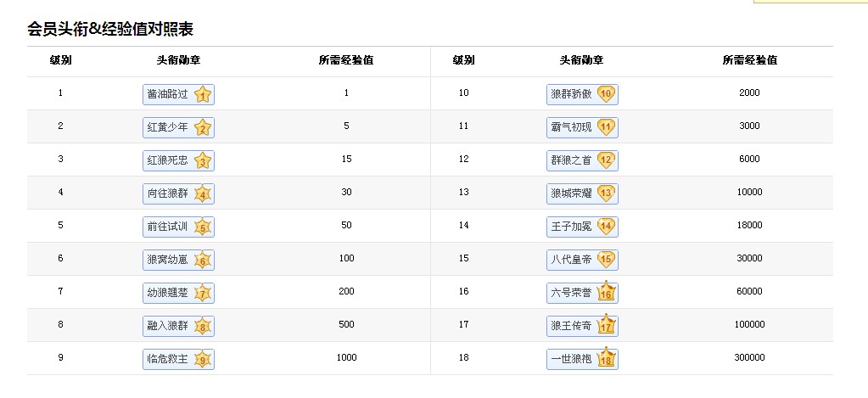Screen dimensions: 868x398
Task: Click the level 18 crown badge icon
Action: [x=607, y=358]
